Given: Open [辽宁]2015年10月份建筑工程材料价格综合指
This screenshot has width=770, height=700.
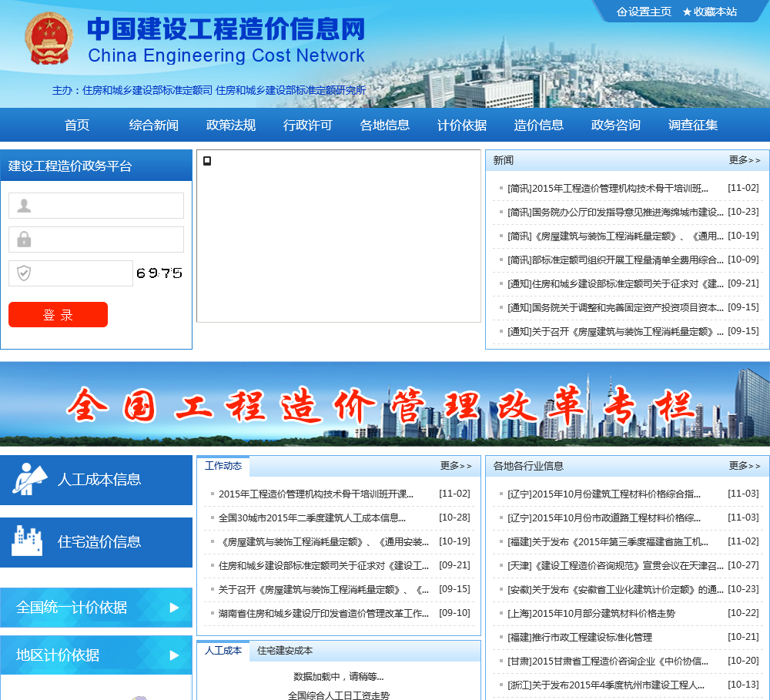Looking at the screenshot, I should [x=604, y=494].
